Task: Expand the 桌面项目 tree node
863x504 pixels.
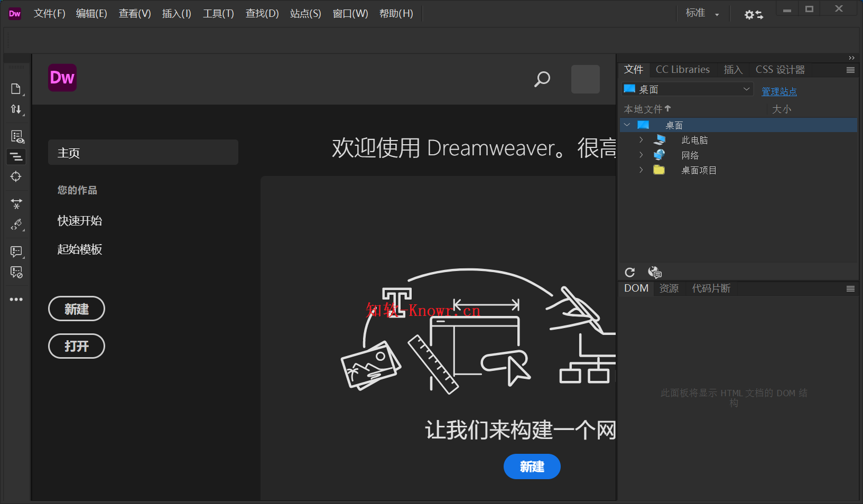Action: coord(641,170)
